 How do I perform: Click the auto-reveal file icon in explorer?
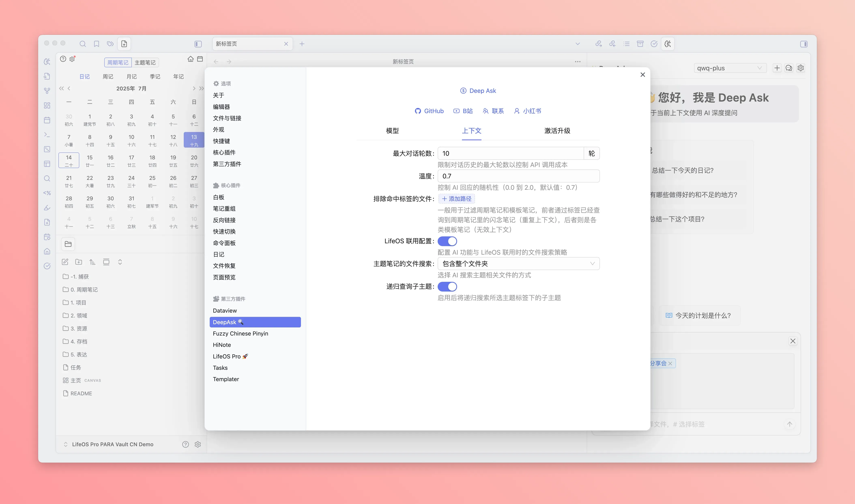[106, 262]
